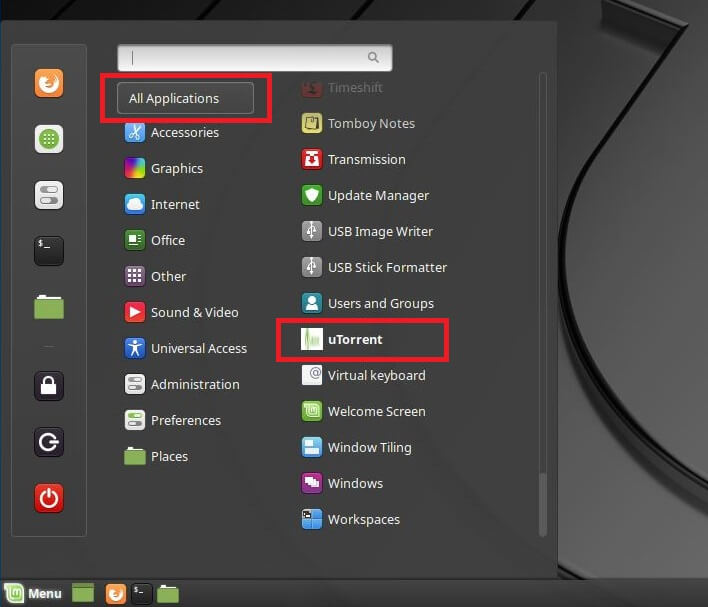The width and height of the screenshot is (708, 607).
Task: Open the Universal Access category
Action: click(186, 348)
